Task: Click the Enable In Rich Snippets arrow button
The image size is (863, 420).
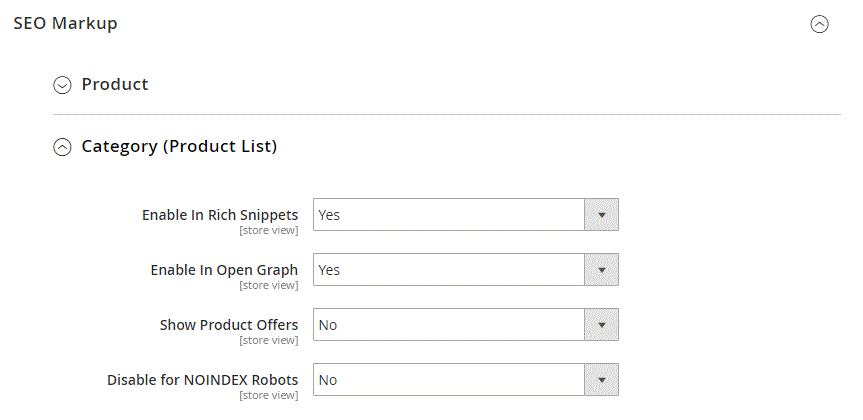Action: pos(601,214)
